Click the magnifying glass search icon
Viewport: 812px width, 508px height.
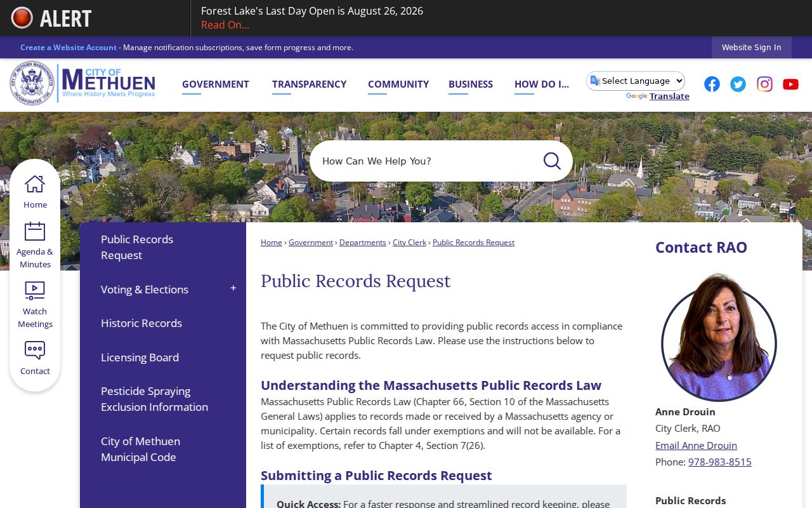point(552,161)
